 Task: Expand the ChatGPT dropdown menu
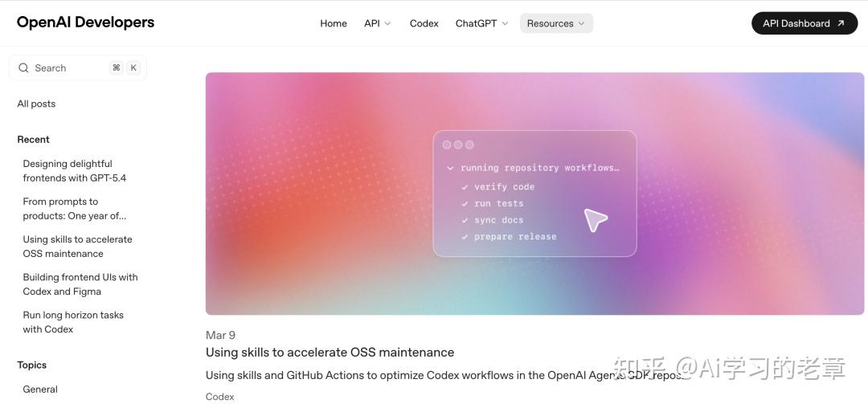click(481, 23)
